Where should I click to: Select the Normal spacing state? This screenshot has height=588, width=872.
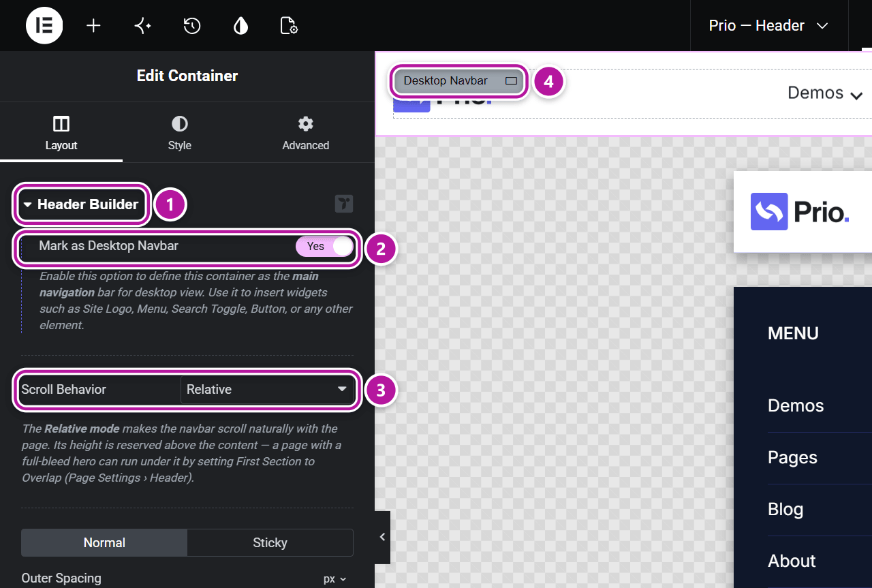[x=104, y=543]
